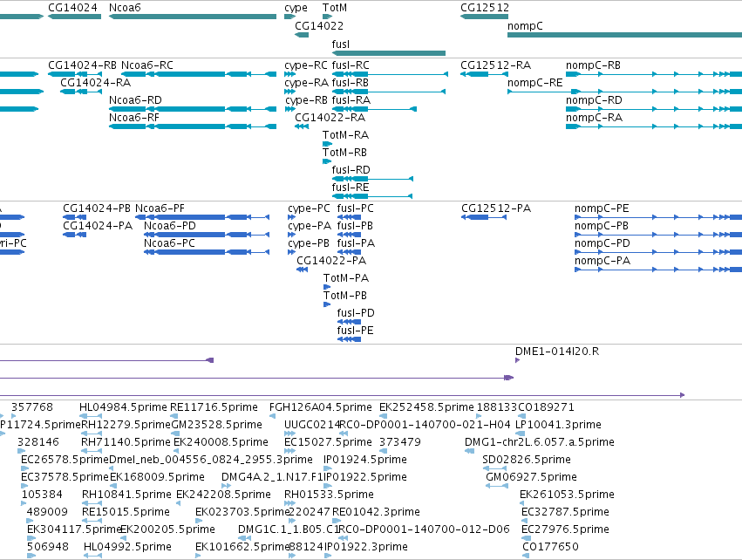
Task: Select the Ncoa6 gene bar
Action: pyautogui.click(x=193, y=17)
